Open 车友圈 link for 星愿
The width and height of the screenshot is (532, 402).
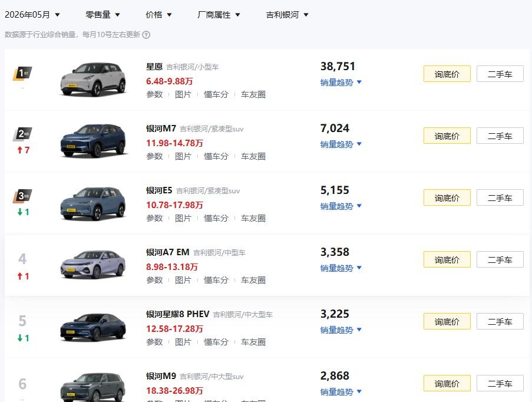point(253,94)
